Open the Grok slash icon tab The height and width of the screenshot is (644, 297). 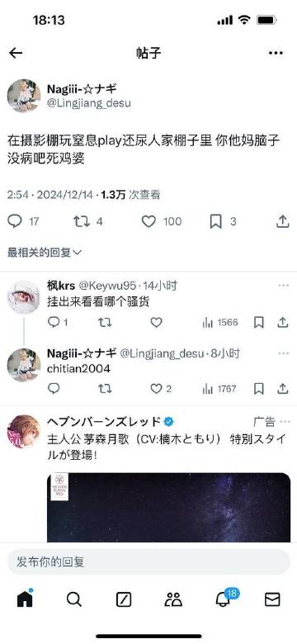tap(124, 599)
